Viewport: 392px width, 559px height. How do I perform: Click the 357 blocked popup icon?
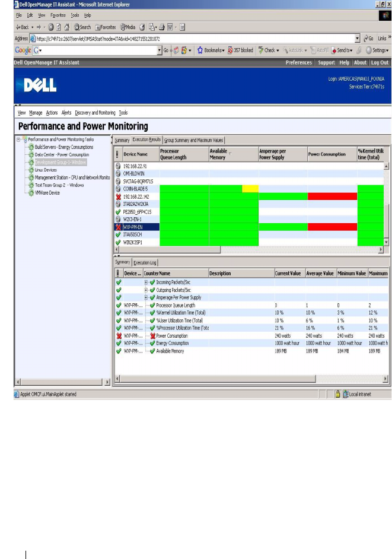231,50
